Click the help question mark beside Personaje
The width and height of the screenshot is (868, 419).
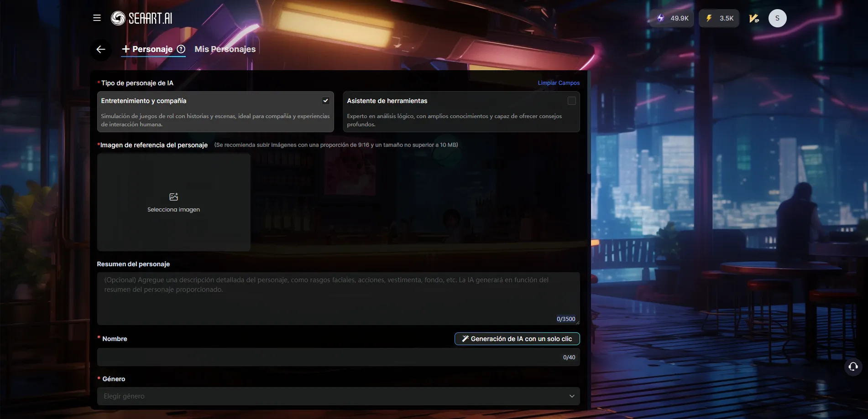[181, 49]
